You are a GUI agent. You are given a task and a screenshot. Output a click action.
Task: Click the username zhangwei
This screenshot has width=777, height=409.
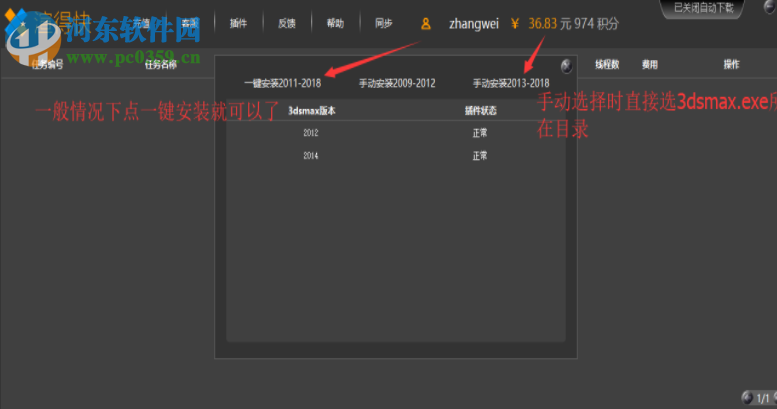click(x=474, y=24)
